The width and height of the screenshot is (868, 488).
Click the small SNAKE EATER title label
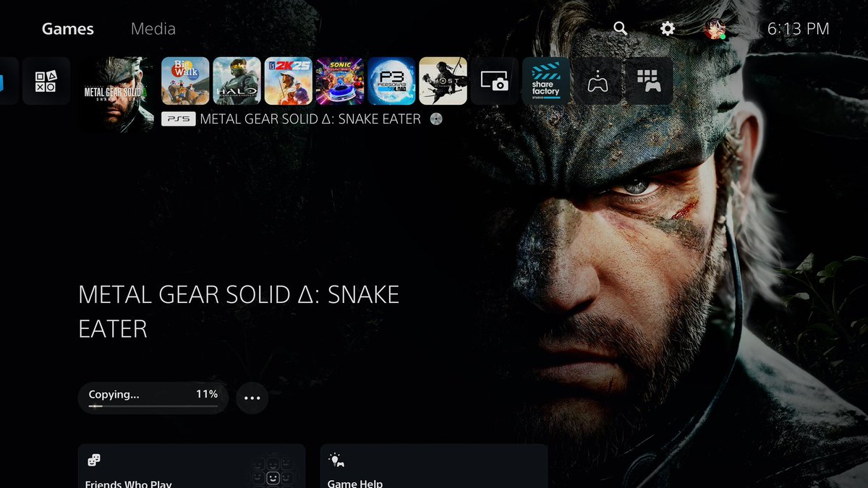click(x=310, y=119)
